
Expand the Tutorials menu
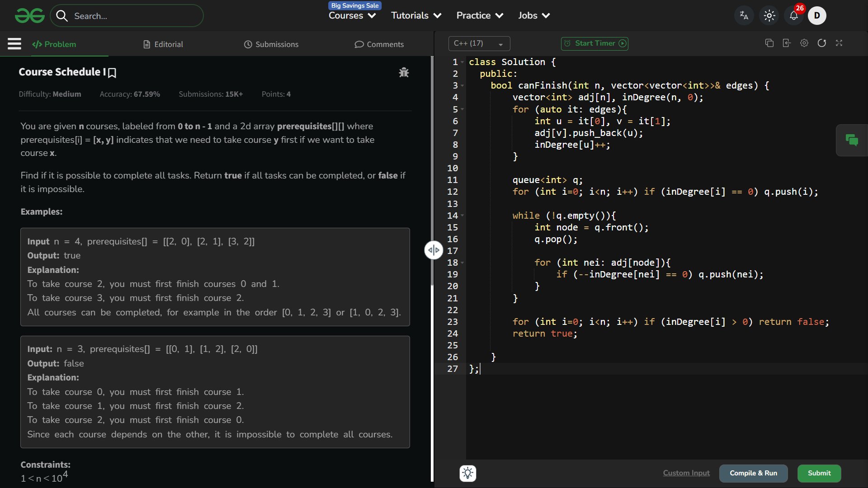(x=416, y=16)
